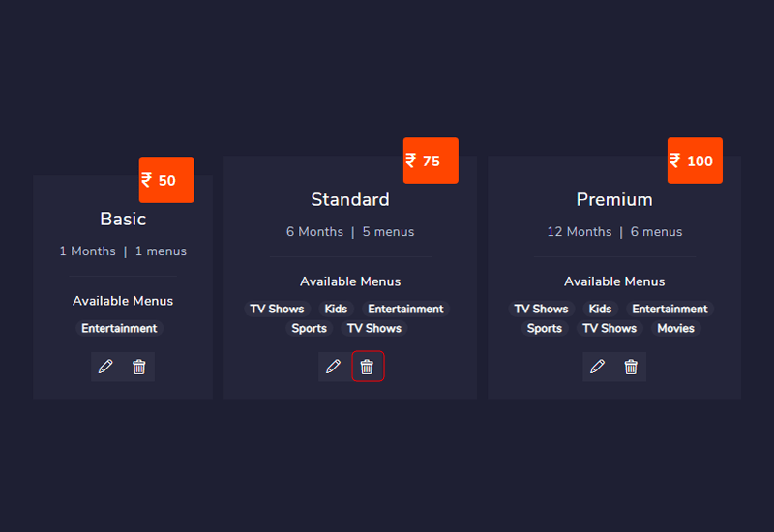Select the ₹ 75 price badge
The width and height of the screenshot is (774, 532).
click(x=431, y=161)
